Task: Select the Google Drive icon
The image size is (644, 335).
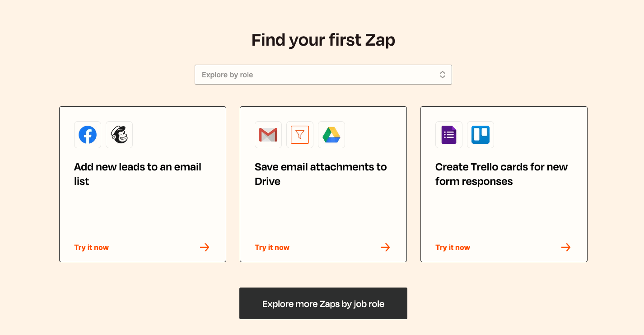Action: pyautogui.click(x=331, y=134)
